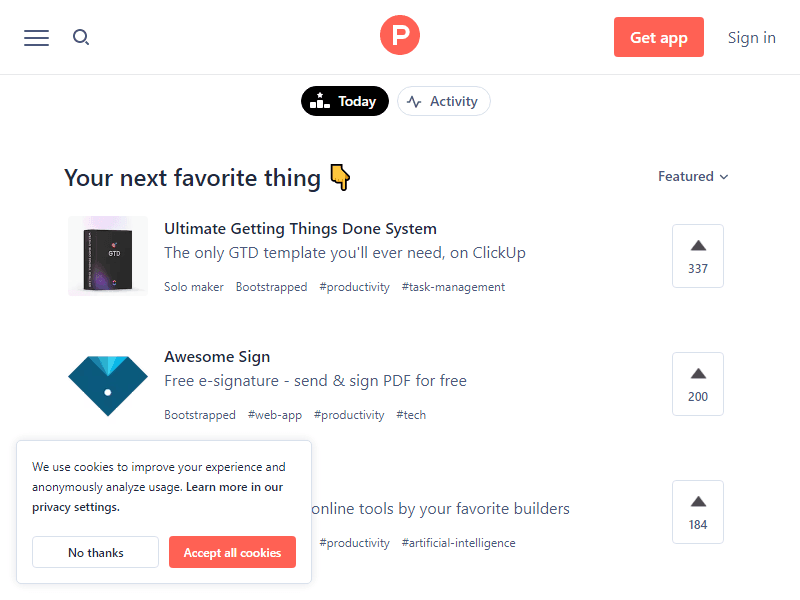Open the Ultimate Getting Things Done System title
Image resolution: width=800 pixels, height=600 pixels.
[x=300, y=229]
